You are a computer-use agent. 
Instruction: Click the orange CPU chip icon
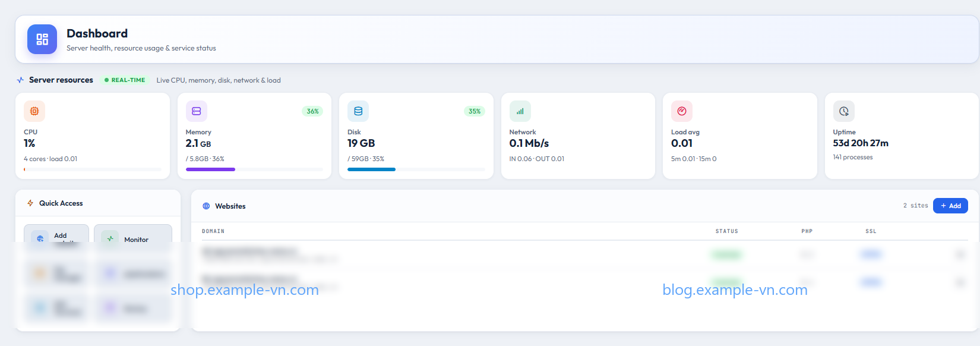pyautogui.click(x=34, y=111)
